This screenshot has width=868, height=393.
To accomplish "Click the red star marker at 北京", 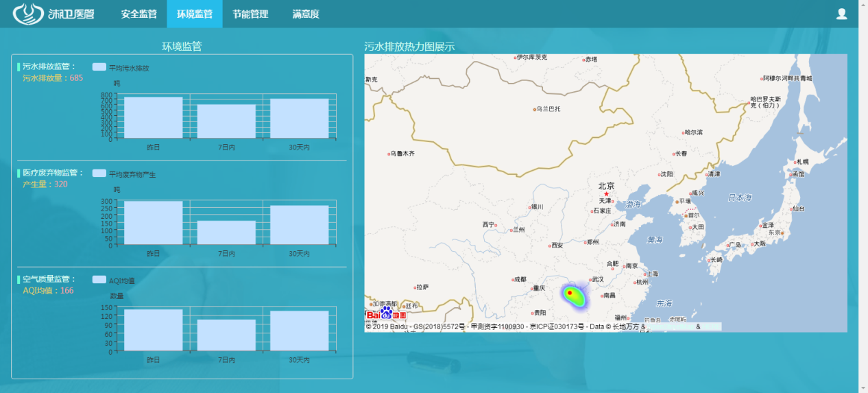I will (606, 194).
